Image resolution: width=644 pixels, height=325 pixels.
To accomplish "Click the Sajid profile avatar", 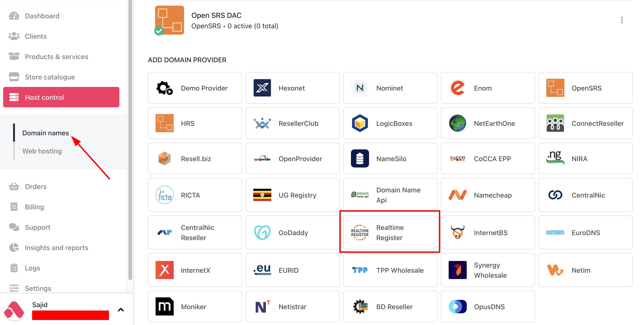I will pyautogui.click(x=14, y=310).
